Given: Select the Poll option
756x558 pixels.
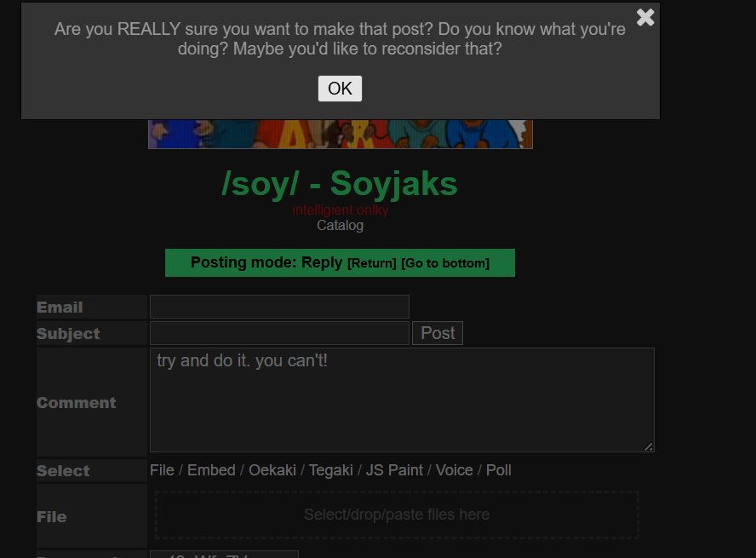Looking at the screenshot, I should click(x=499, y=470).
